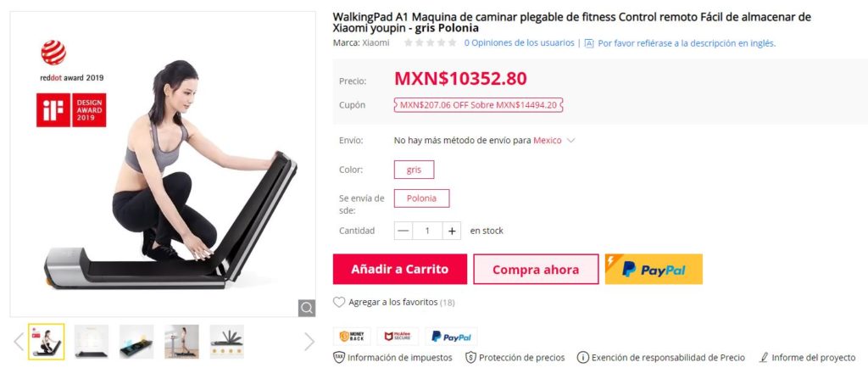The height and width of the screenshot is (368, 868).
Task: Click the small PayPal badge below favorites
Action: pos(451,337)
